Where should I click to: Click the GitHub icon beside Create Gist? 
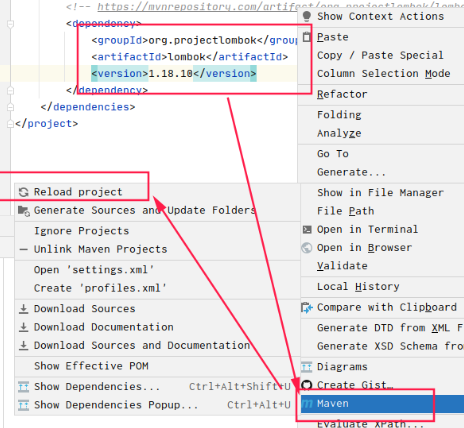[x=307, y=385]
